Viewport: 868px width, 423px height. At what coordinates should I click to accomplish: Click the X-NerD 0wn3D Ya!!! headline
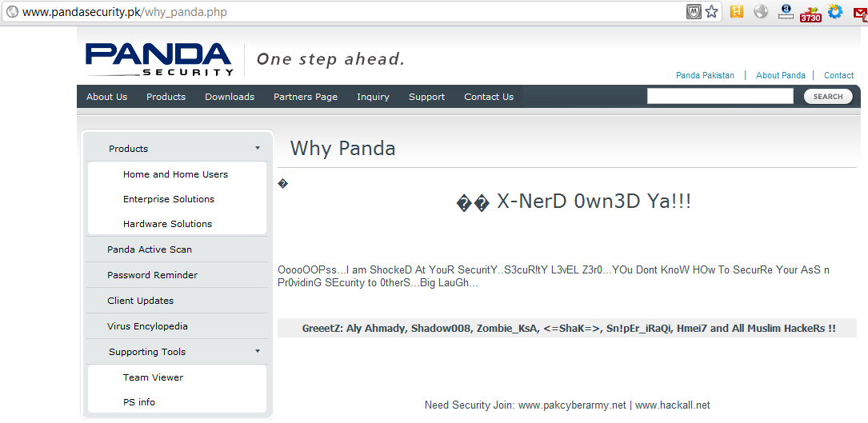pos(574,202)
